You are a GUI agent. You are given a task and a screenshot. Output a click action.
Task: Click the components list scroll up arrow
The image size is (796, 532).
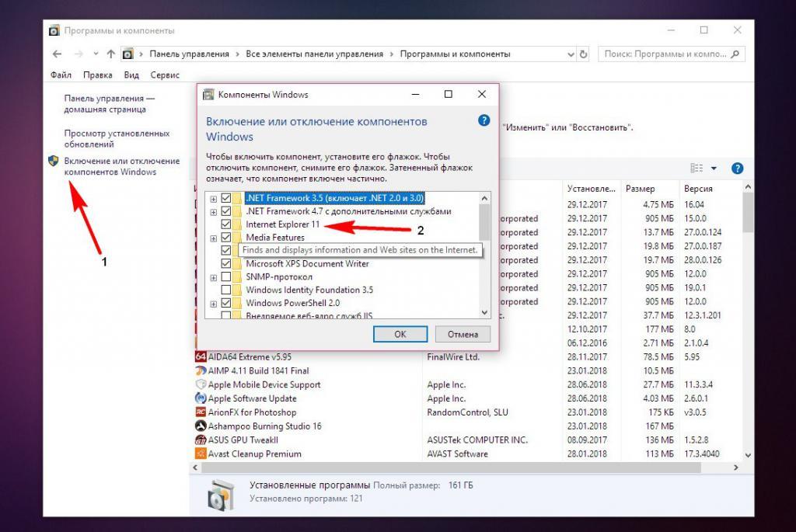[484, 198]
